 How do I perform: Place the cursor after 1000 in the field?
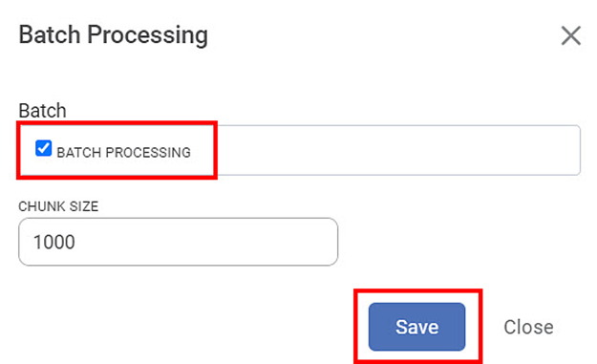pos(77,242)
